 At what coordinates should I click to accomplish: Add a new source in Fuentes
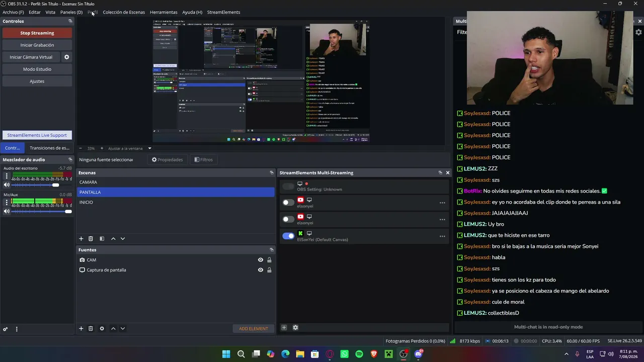(81, 329)
